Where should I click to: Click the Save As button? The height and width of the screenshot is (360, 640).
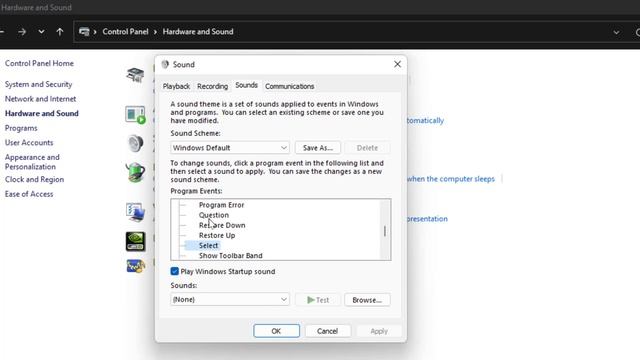[318, 148]
